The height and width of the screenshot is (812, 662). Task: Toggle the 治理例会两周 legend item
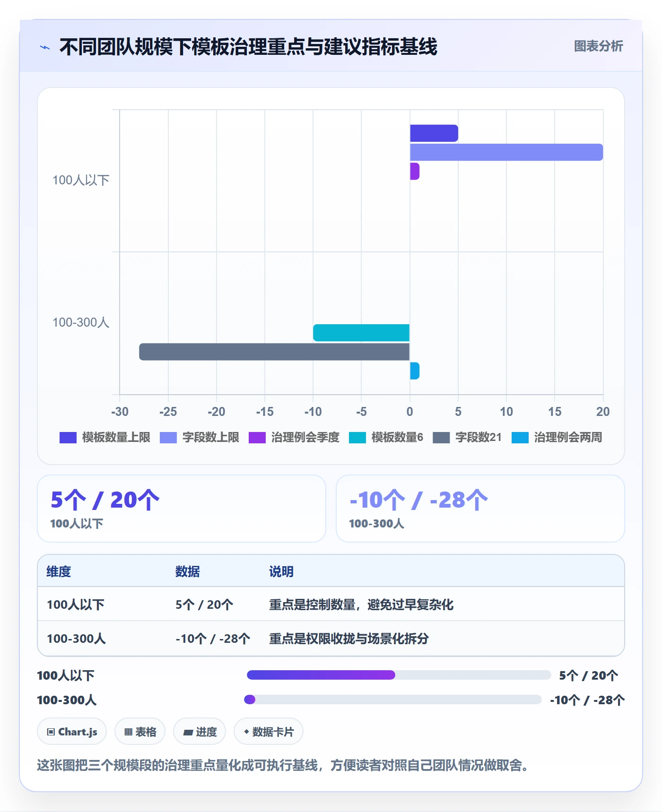[557, 438]
